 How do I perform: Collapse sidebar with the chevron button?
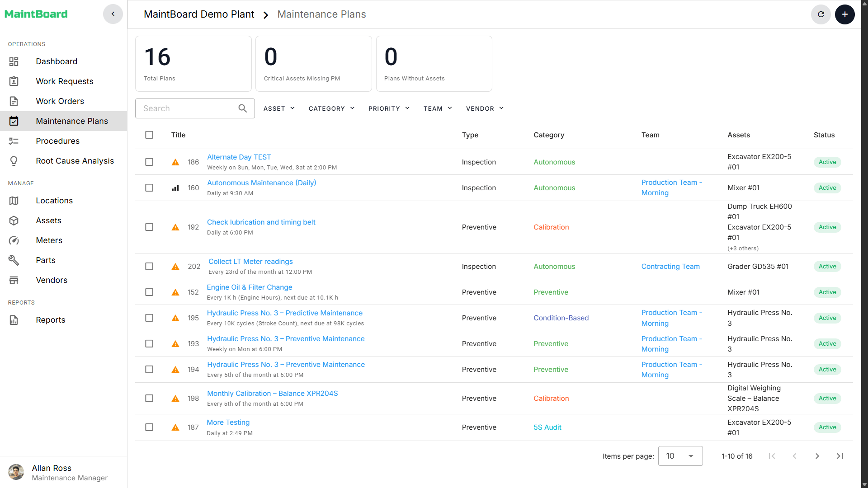tap(113, 14)
